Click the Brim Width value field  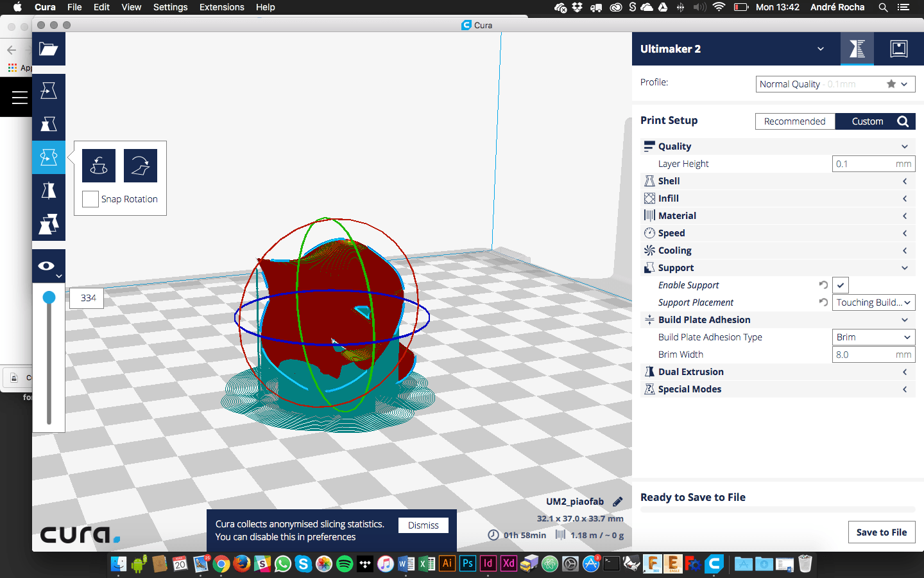click(x=873, y=355)
